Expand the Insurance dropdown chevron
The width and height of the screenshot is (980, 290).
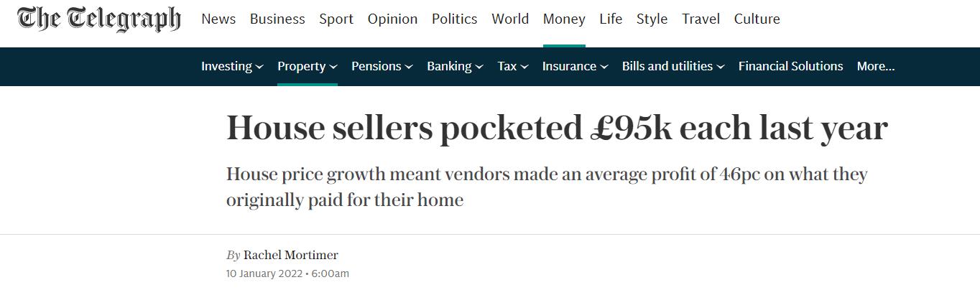pyautogui.click(x=604, y=67)
